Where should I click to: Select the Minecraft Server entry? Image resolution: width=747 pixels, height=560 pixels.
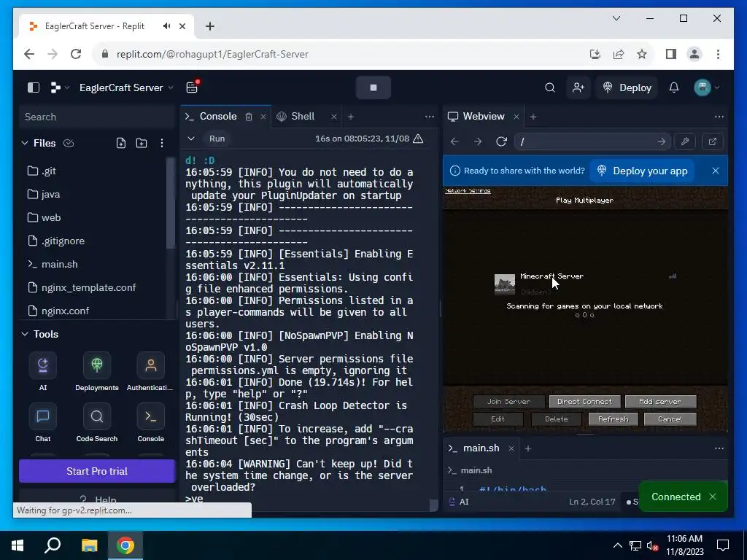point(585,284)
